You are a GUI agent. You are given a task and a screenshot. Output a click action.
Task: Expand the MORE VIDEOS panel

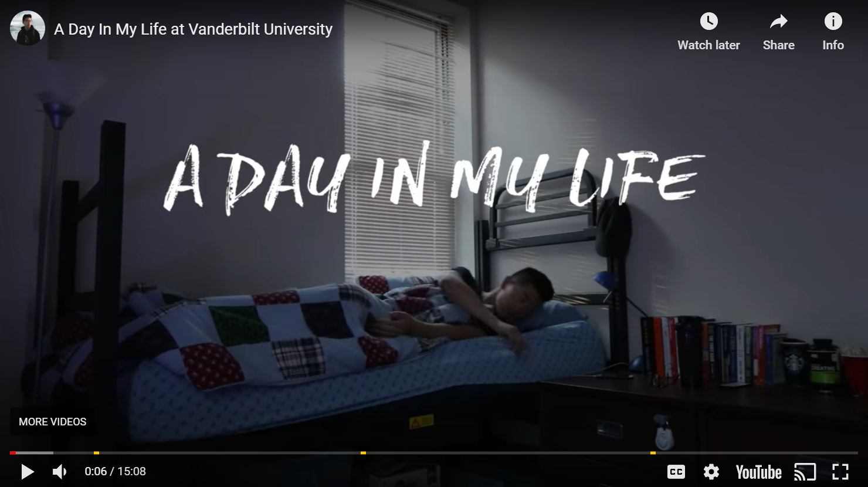(52, 422)
